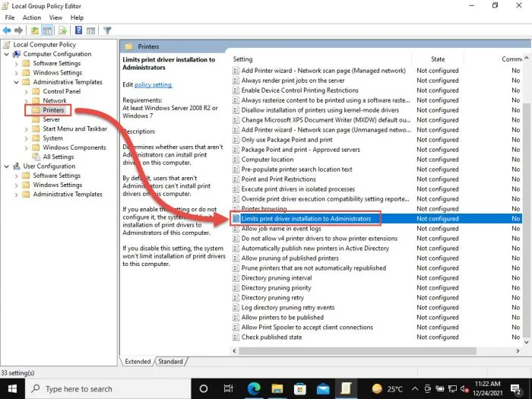Screen dimensions: 532x399
Task: Collapse Administrative Templates under Computer Configuration
Action: (16, 82)
